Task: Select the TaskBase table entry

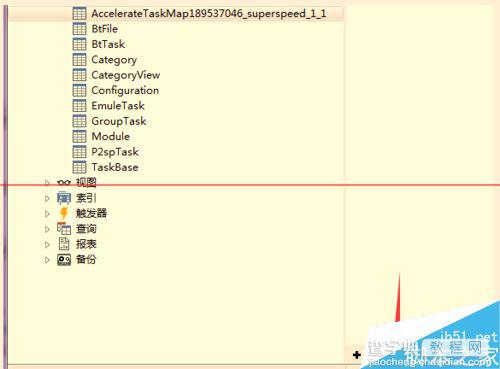Action: tap(115, 167)
